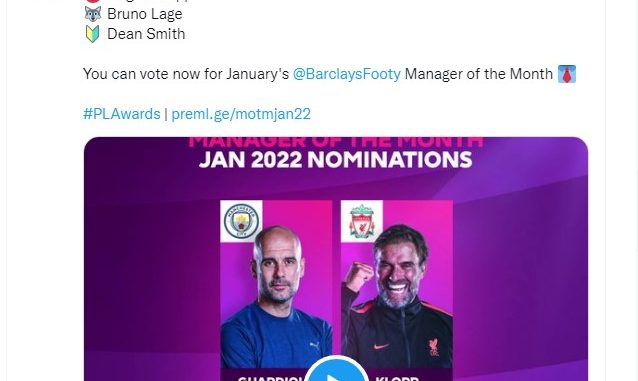Screen dimensions: 638x381
Task: Select the Klopp nominee card photo
Action: 397,285
